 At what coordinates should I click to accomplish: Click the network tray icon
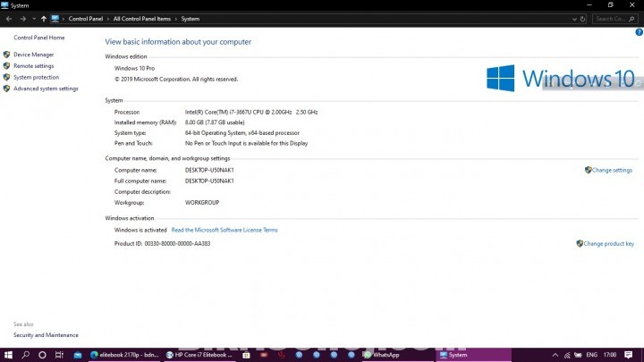tap(567, 355)
